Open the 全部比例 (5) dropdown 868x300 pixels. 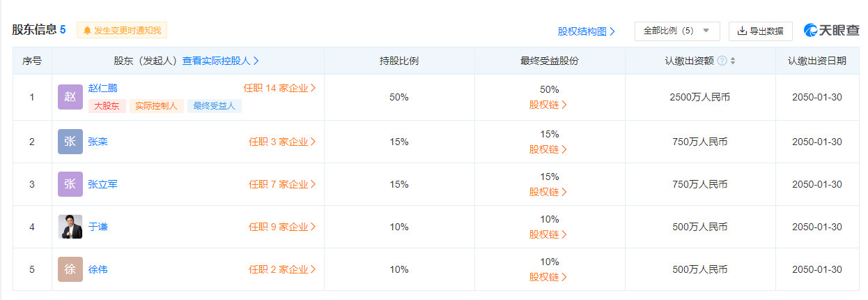click(x=677, y=31)
